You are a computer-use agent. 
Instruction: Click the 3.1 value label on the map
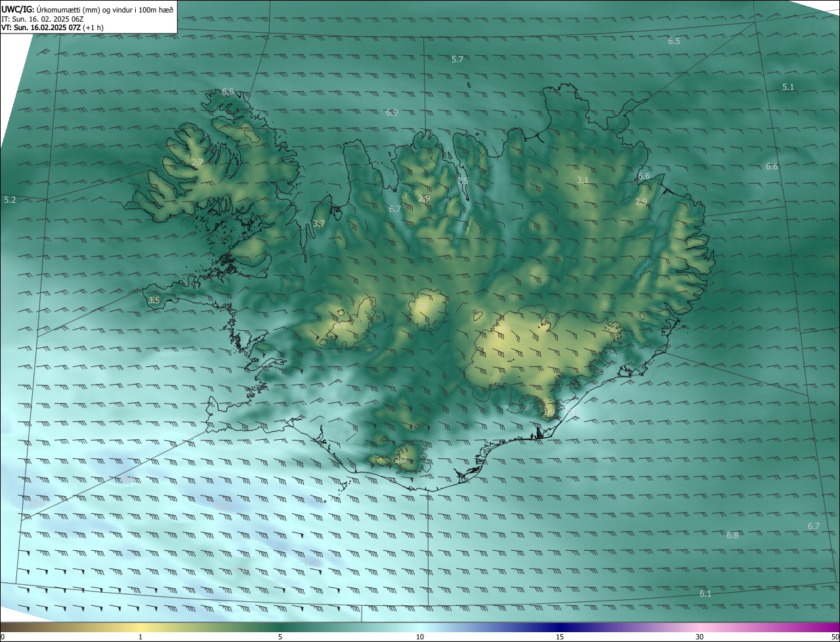pos(583,180)
